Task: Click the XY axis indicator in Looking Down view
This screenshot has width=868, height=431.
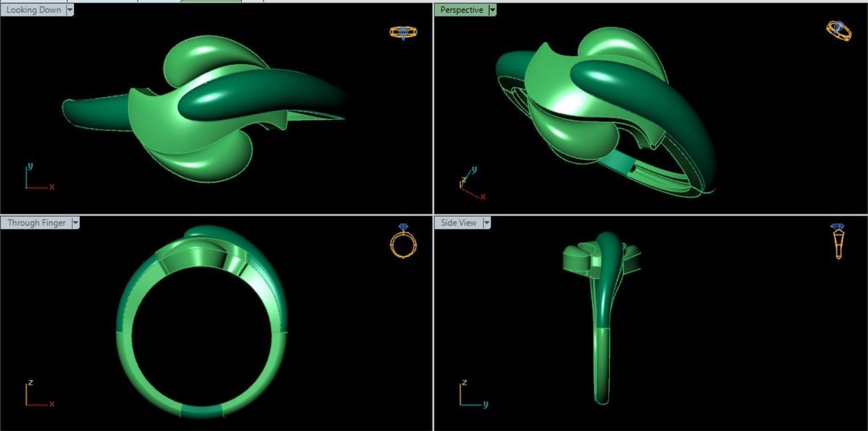Action: pyautogui.click(x=39, y=176)
